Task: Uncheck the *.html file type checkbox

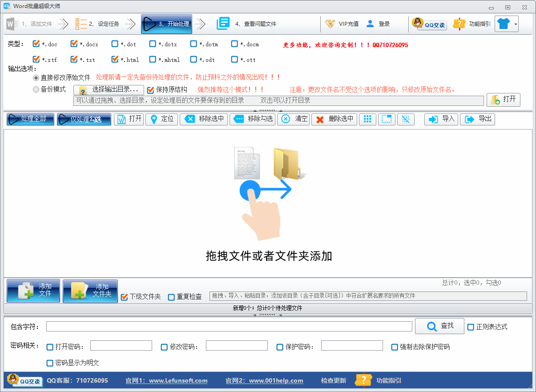Action: [115, 59]
